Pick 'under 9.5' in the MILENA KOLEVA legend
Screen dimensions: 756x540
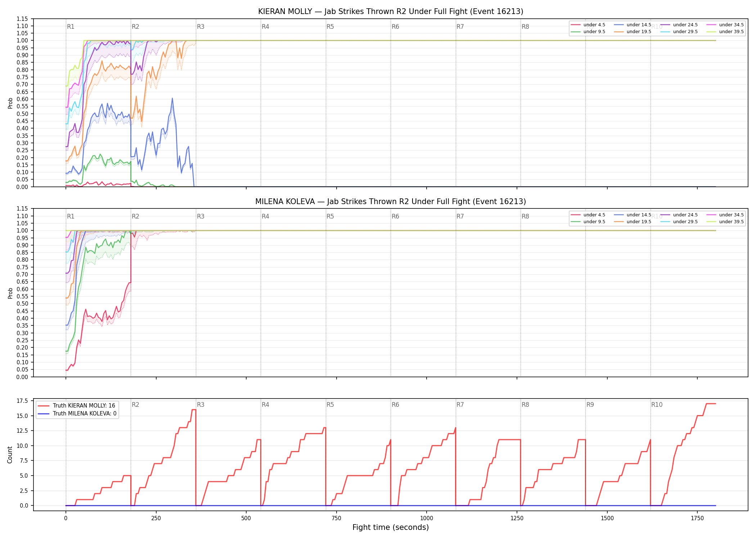click(588, 222)
